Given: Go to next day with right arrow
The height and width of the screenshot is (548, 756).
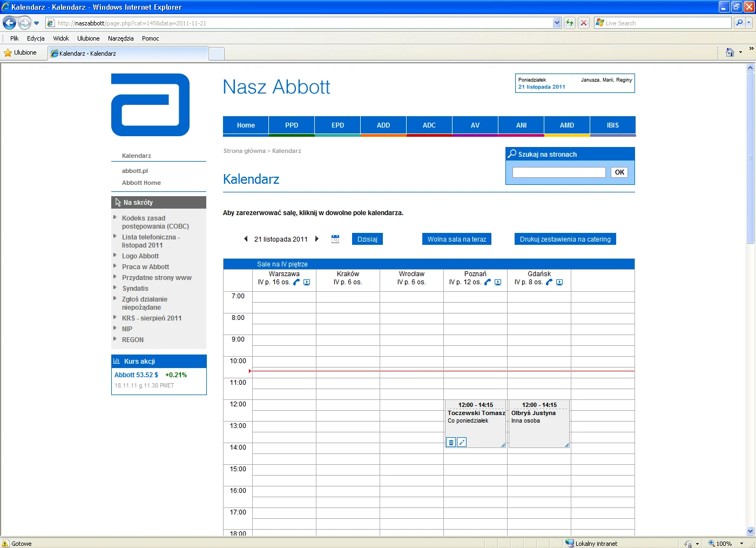Looking at the screenshot, I should (317, 239).
